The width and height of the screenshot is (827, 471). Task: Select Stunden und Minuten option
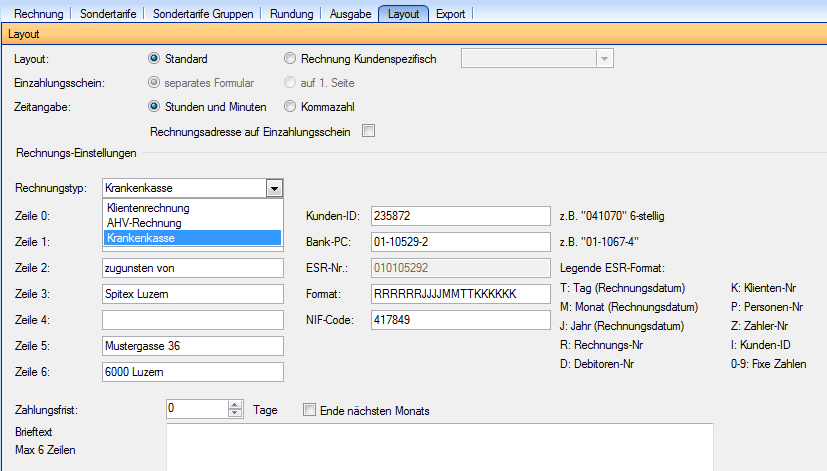tap(155, 106)
